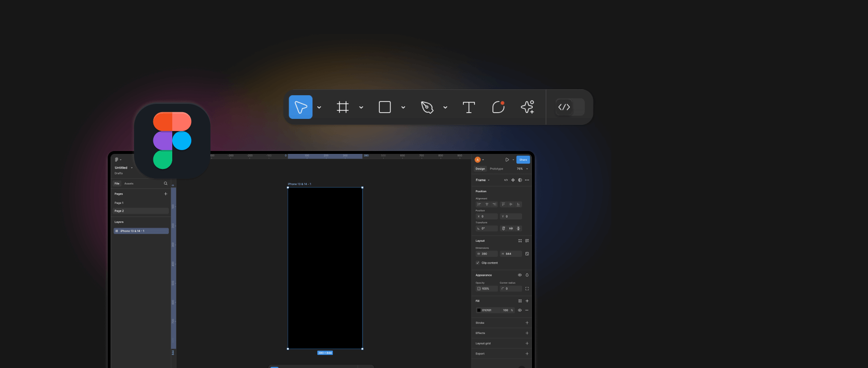Screen dimensions: 868x368
Task: Open the dropdown next to Present play icon
Action: pos(513,160)
